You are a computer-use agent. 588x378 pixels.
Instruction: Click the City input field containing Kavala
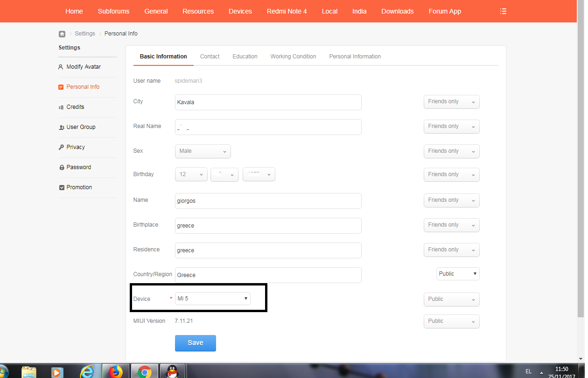click(268, 102)
